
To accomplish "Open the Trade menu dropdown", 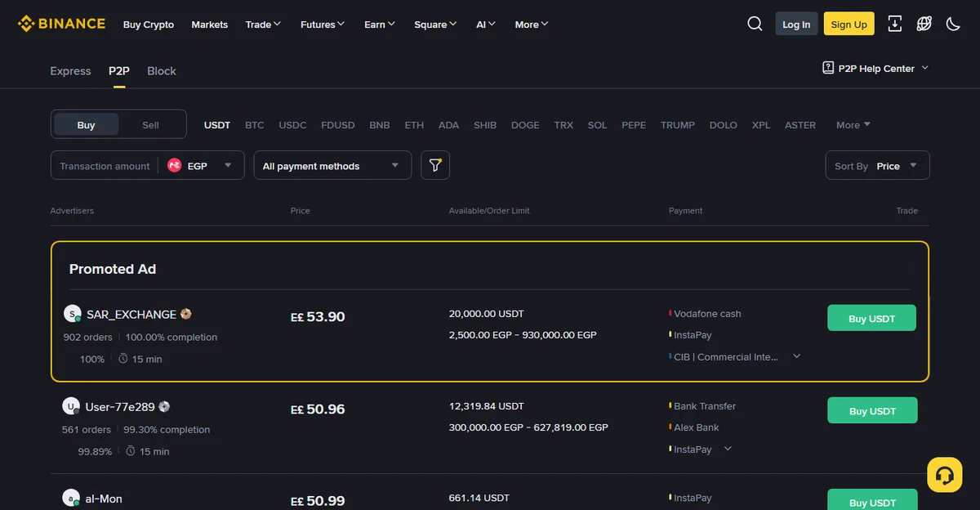I will (x=263, y=25).
